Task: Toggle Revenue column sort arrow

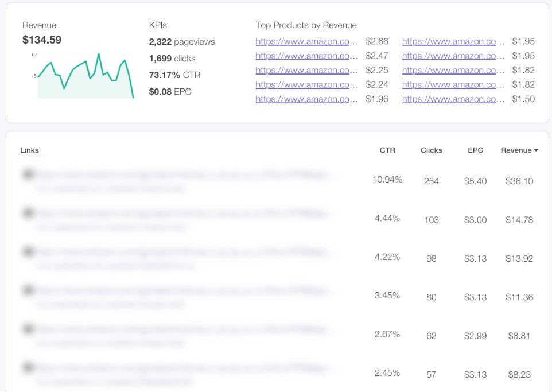Action: (x=536, y=150)
